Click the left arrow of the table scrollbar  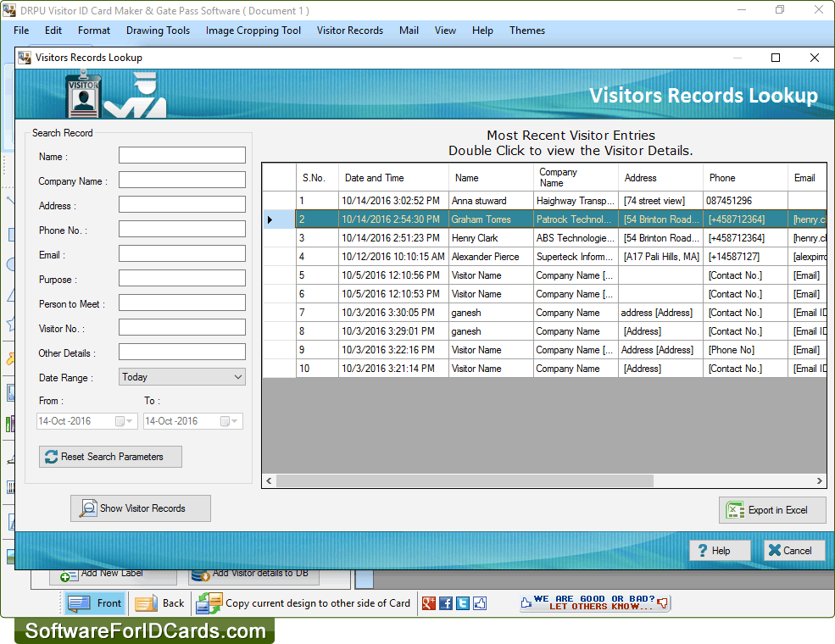coord(269,480)
